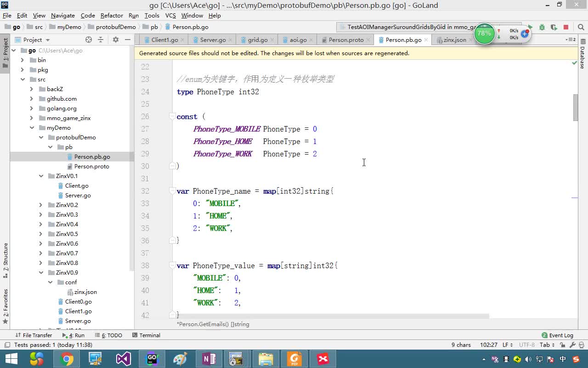
Task: Open the Tools menu
Action: pos(152,15)
